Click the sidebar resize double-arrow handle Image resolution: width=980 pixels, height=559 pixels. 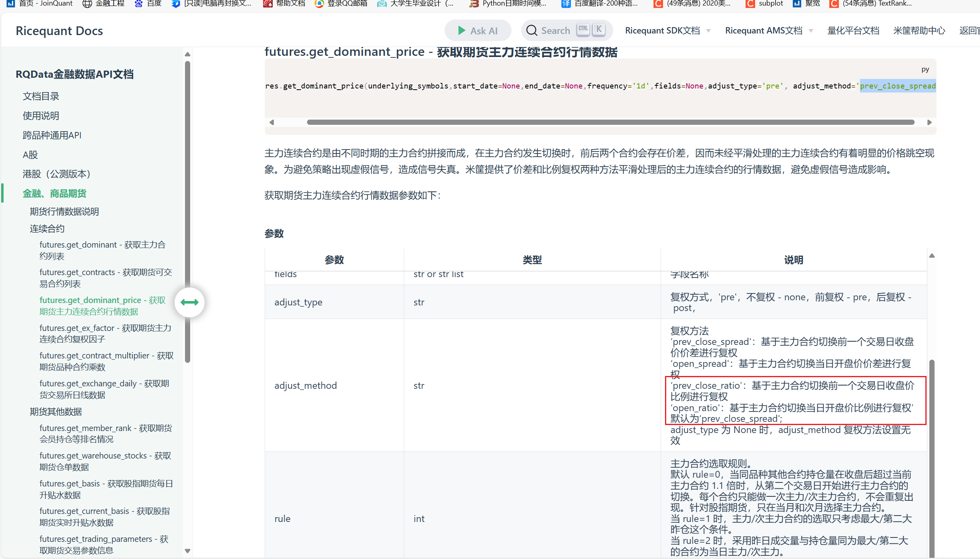(189, 302)
